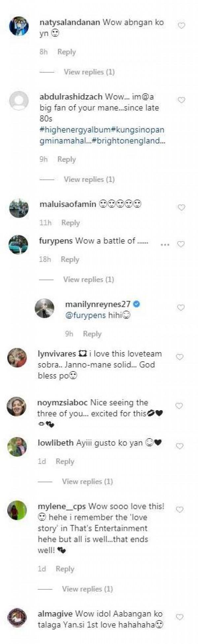The width and height of the screenshot is (198, 644).
Task: Heart furypens' battle comment
Action: click(x=181, y=244)
